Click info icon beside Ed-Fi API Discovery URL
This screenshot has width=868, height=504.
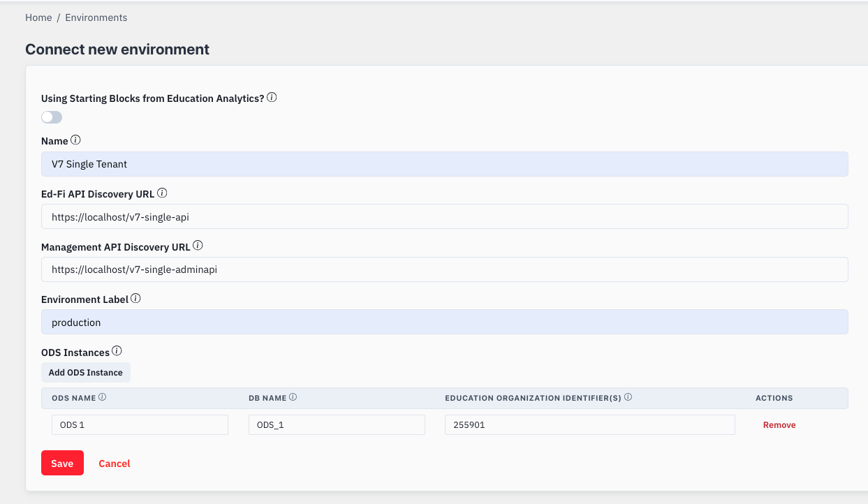[162, 193]
